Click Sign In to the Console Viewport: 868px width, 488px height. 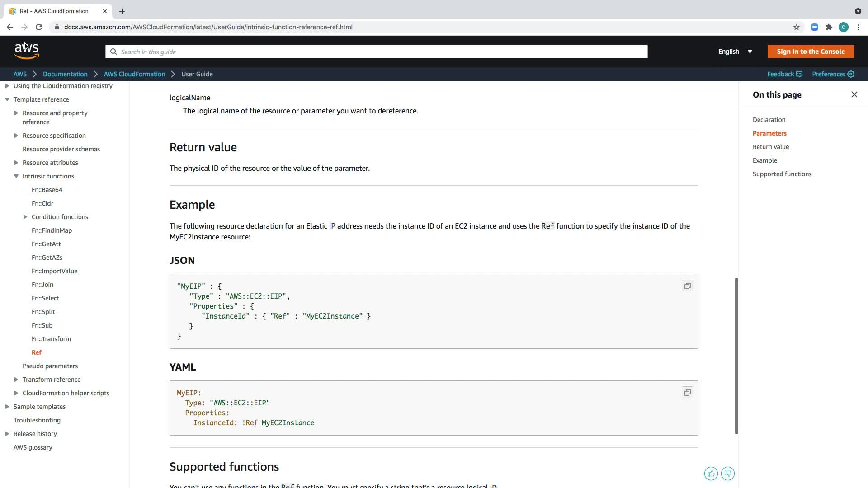(x=811, y=52)
